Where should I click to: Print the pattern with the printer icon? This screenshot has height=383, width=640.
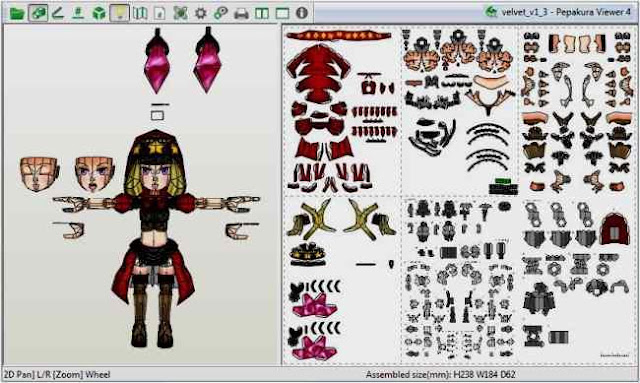241,13
